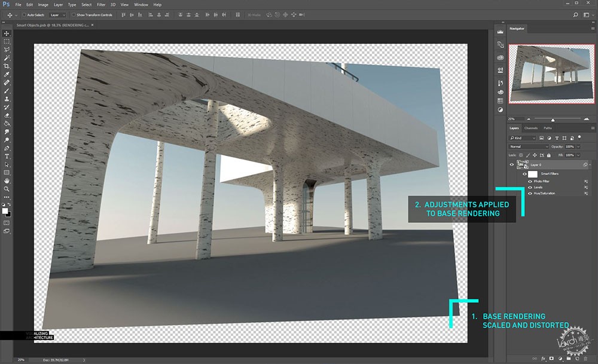Open the Window menu
The width and height of the screenshot is (598, 364).
tap(141, 5)
